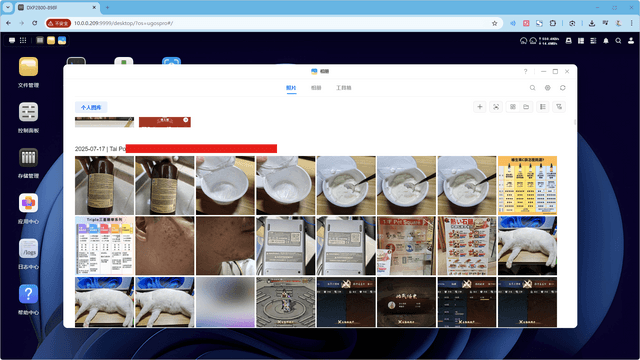Click the photo window vertical scrollbar

click(575, 122)
